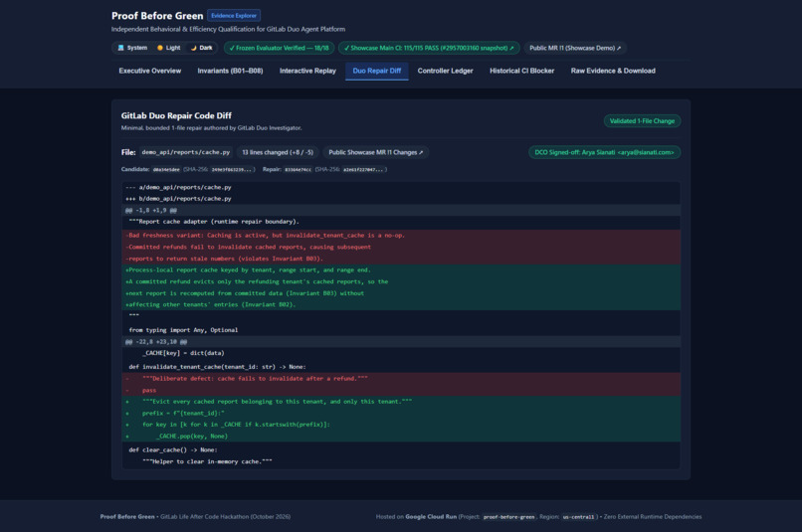Click the removed 'Bad freshness variant' line

pyautogui.click(x=401, y=236)
